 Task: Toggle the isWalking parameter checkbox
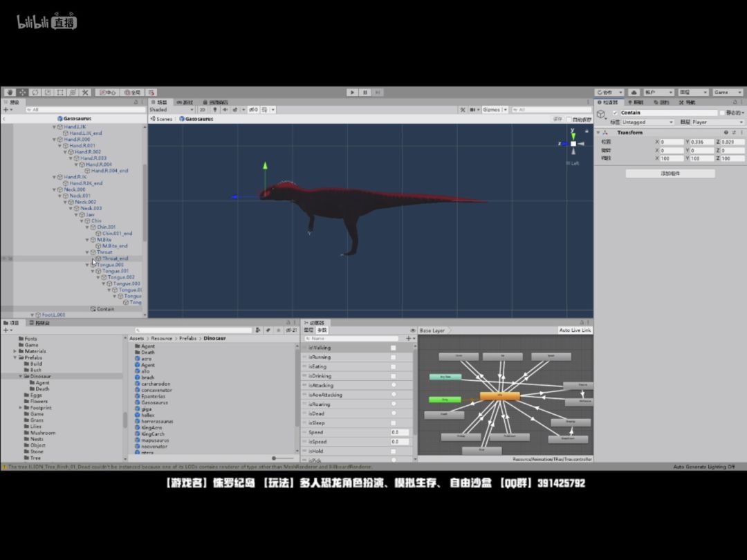(394, 348)
